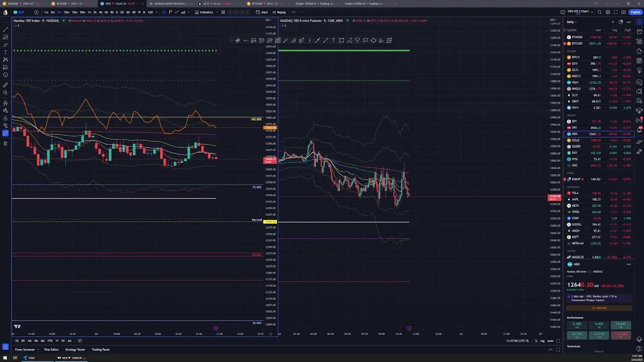Set chart range to 1D
Viewport: 644px width, 362px height.
(x=17, y=341)
